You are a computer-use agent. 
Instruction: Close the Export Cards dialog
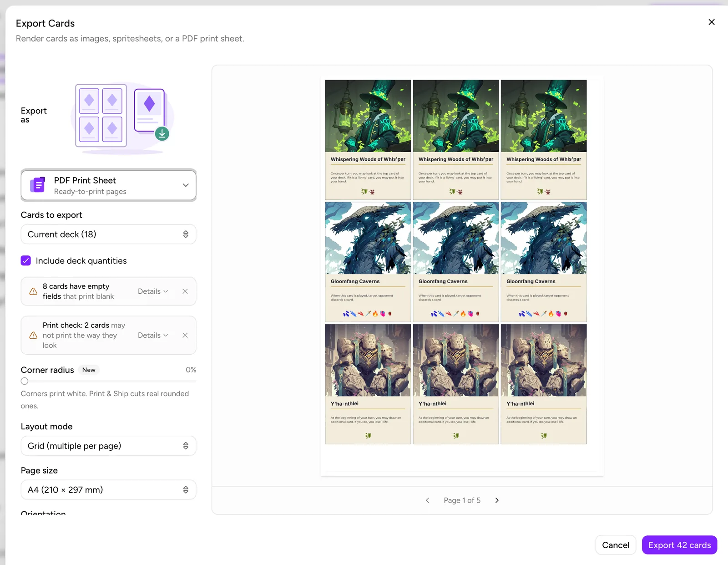(712, 22)
